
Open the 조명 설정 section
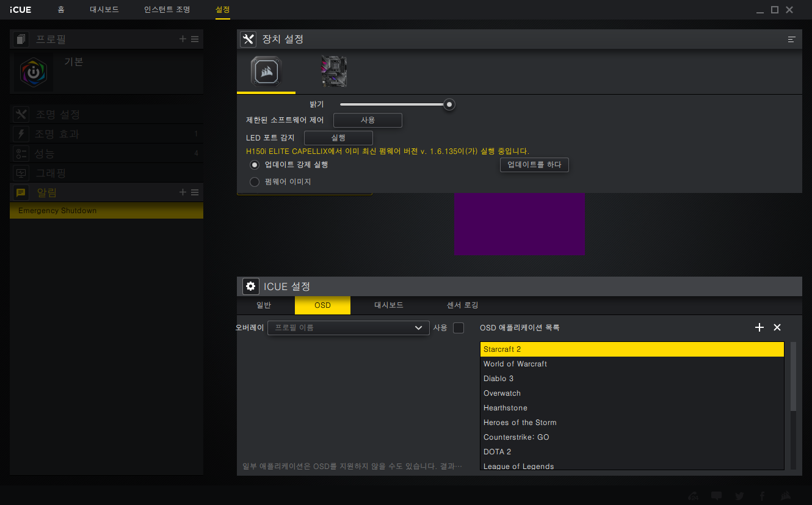click(106, 114)
